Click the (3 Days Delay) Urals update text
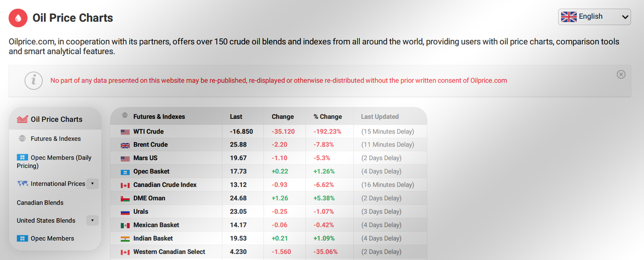This screenshot has height=260, width=644. point(381,212)
